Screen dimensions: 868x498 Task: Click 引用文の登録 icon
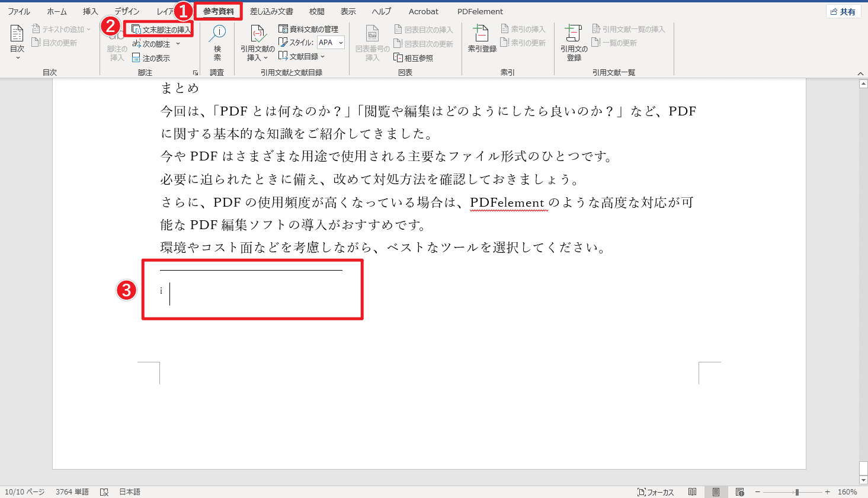tap(574, 43)
